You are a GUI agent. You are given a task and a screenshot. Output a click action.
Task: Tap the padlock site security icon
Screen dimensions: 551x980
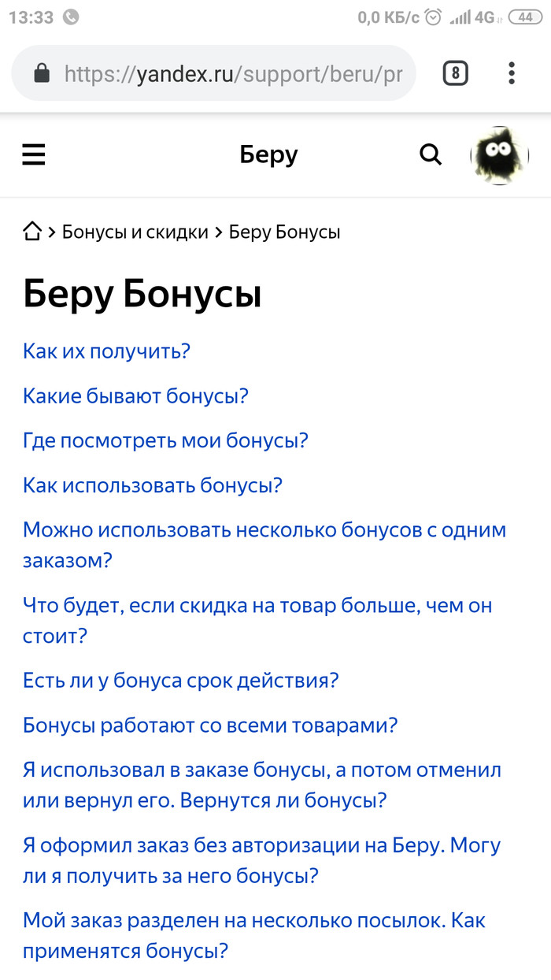pos(42,74)
